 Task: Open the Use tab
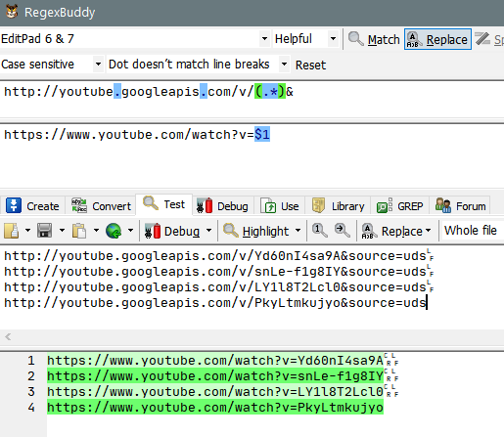point(280,206)
